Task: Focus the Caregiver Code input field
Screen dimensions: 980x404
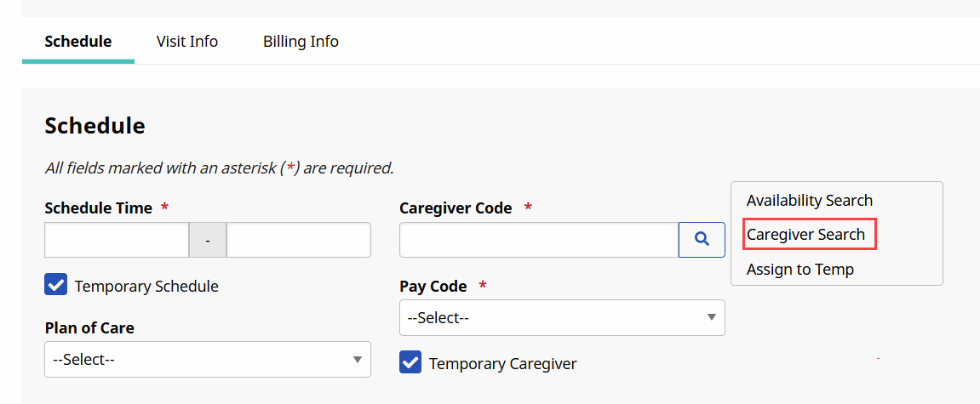Action: click(538, 240)
